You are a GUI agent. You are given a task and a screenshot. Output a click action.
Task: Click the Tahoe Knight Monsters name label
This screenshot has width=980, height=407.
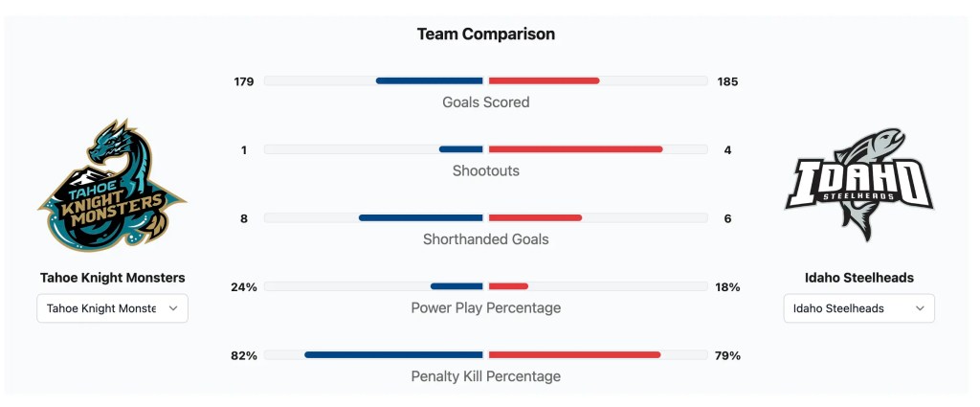click(112, 278)
